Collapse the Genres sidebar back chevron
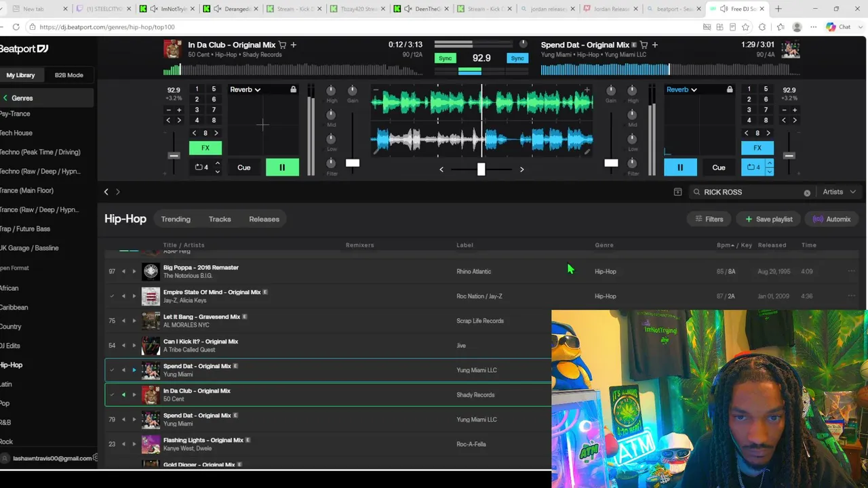The width and height of the screenshot is (868, 488). tap(5, 98)
